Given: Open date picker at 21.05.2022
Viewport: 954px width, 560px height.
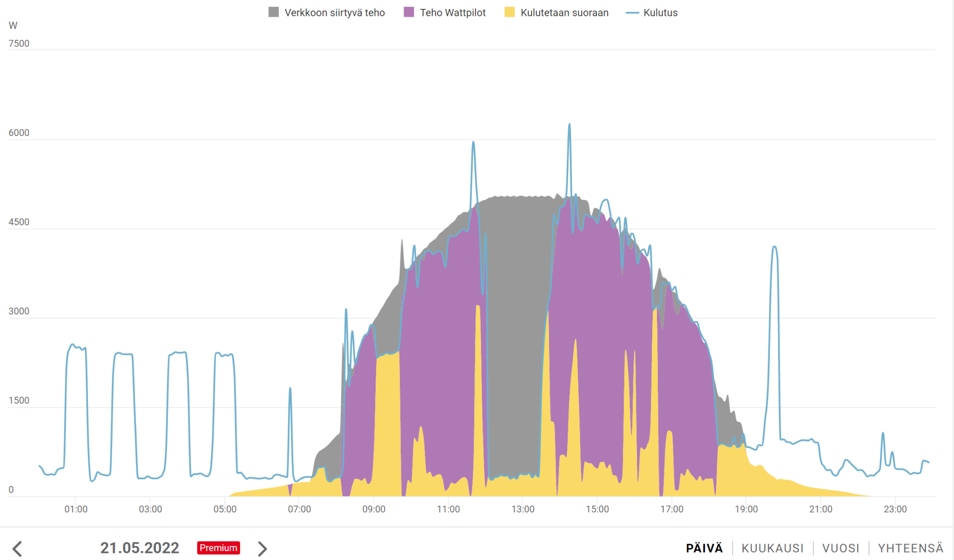Looking at the screenshot, I should pyautogui.click(x=140, y=548).
